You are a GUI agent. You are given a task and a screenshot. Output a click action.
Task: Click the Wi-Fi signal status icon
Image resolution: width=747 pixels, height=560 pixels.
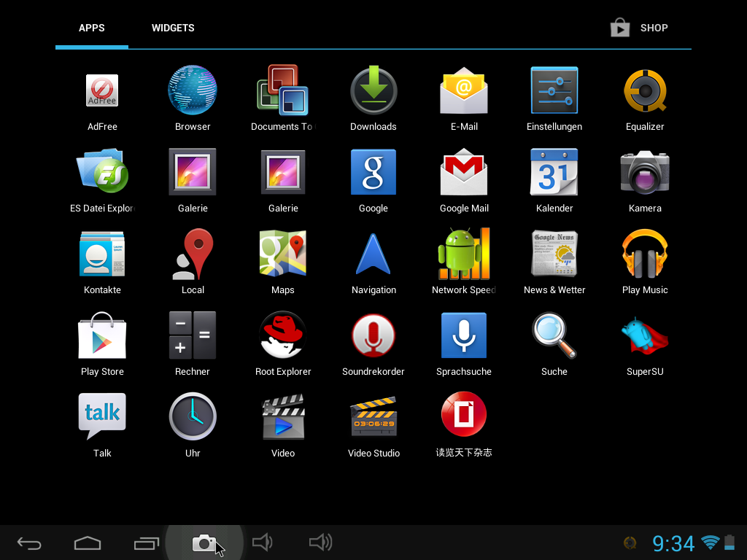(711, 542)
